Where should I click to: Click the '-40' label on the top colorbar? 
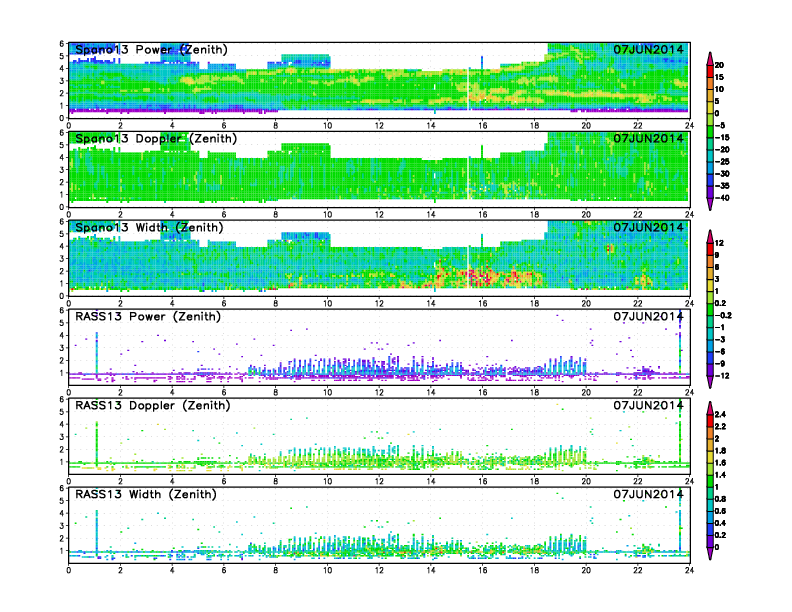pos(722,198)
